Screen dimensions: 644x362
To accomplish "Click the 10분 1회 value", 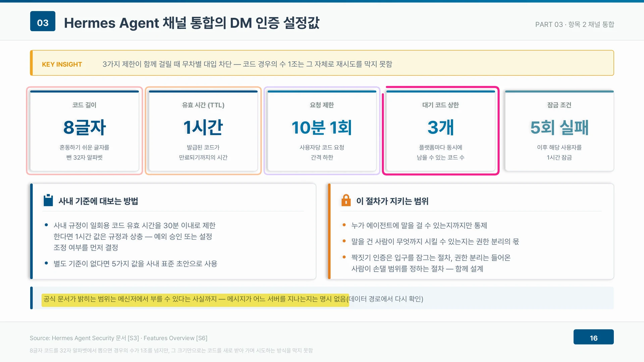I will tap(322, 127).
